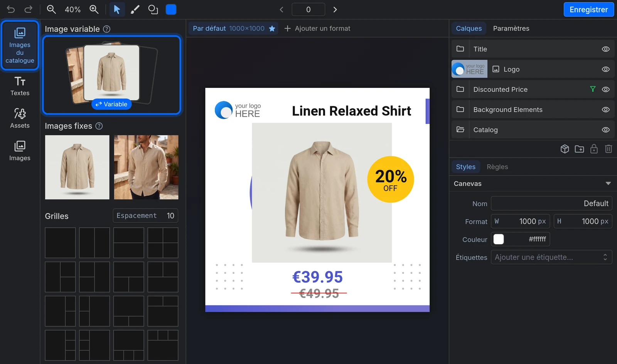
Task: Switch to the Calques tab
Action: (469, 29)
